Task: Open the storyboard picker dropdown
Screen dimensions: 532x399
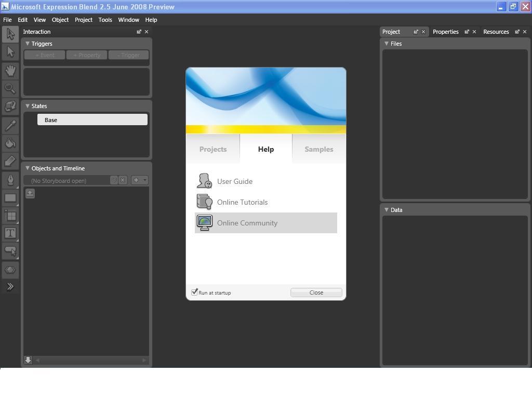Action: 114,180
